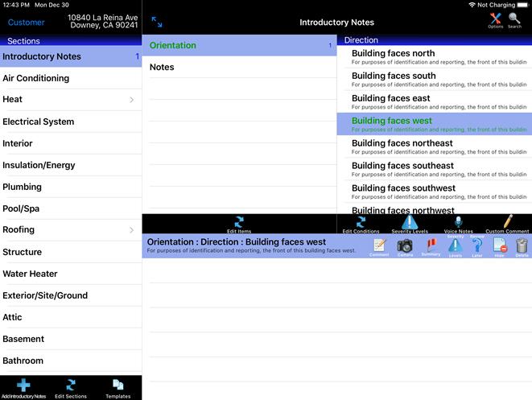The height and width of the screenshot is (400, 532).
Task: Delete the comment with trash icon
Action: point(522,246)
